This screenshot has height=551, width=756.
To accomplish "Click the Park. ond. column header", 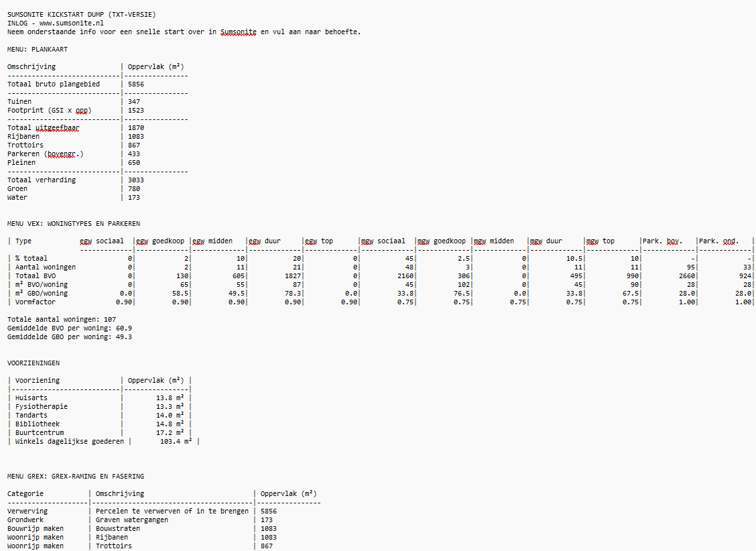I will [x=719, y=241].
